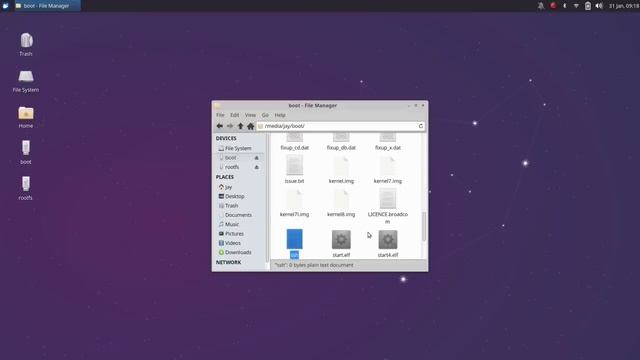Eject the boot volume in sidebar
The height and width of the screenshot is (360, 640).
256,158
